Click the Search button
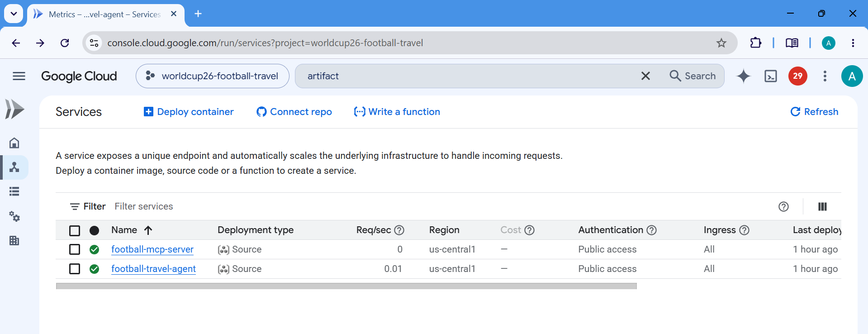The width and height of the screenshot is (868, 334). (x=693, y=76)
